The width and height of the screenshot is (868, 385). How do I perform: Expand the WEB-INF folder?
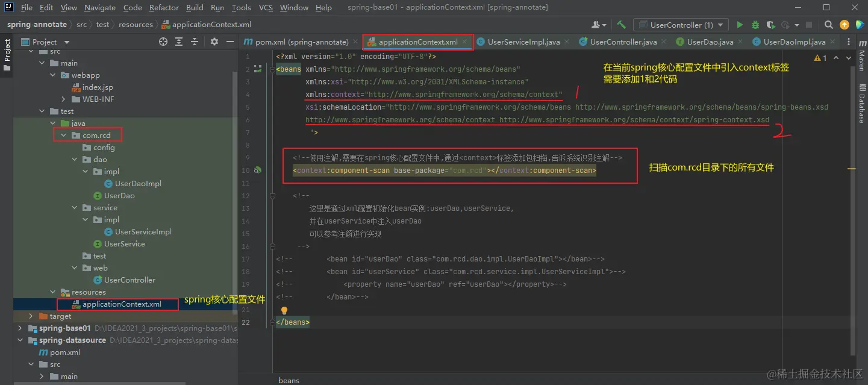(64, 99)
